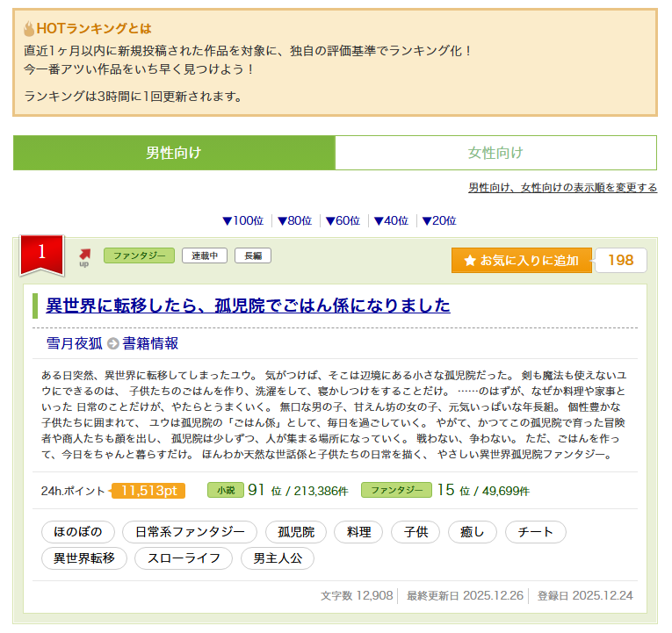Select the 異世界転移 tag
The width and height of the screenshot is (672, 633).
pos(84,558)
